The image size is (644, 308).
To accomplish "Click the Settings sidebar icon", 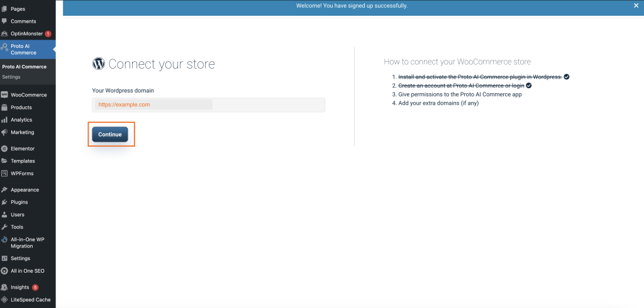I will click(x=4, y=258).
